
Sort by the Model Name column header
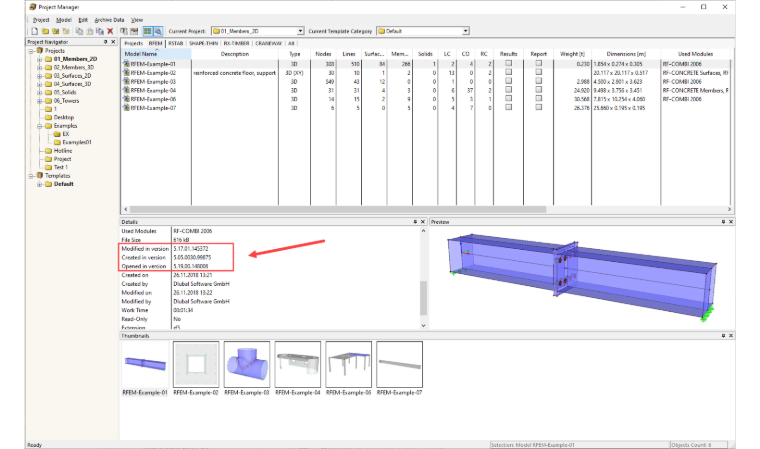tap(156, 54)
